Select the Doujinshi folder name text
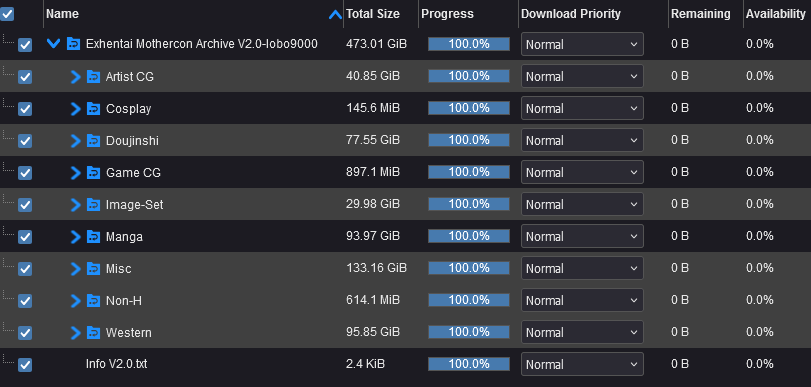Viewport: 811px width, 387px height. point(132,141)
